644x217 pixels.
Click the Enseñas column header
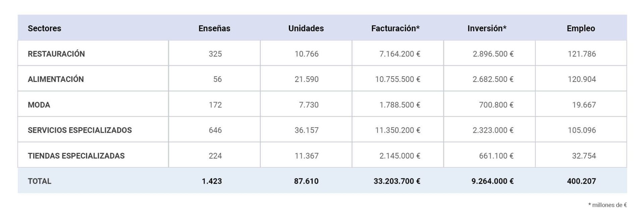(x=214, y=28)
